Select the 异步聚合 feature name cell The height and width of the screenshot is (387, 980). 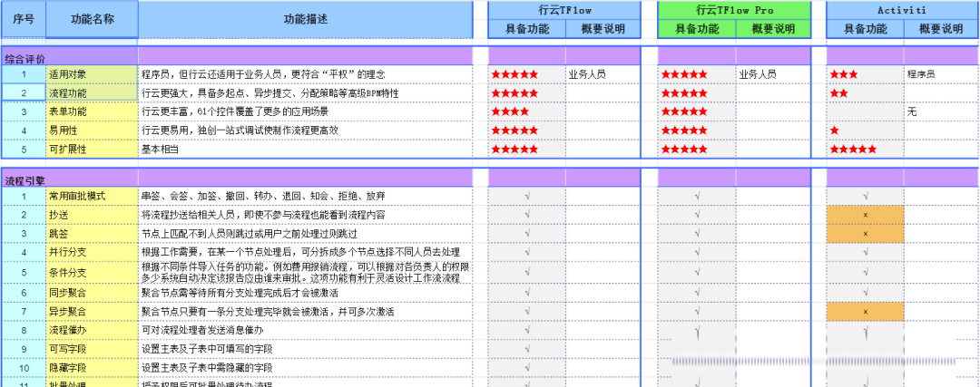92,311
